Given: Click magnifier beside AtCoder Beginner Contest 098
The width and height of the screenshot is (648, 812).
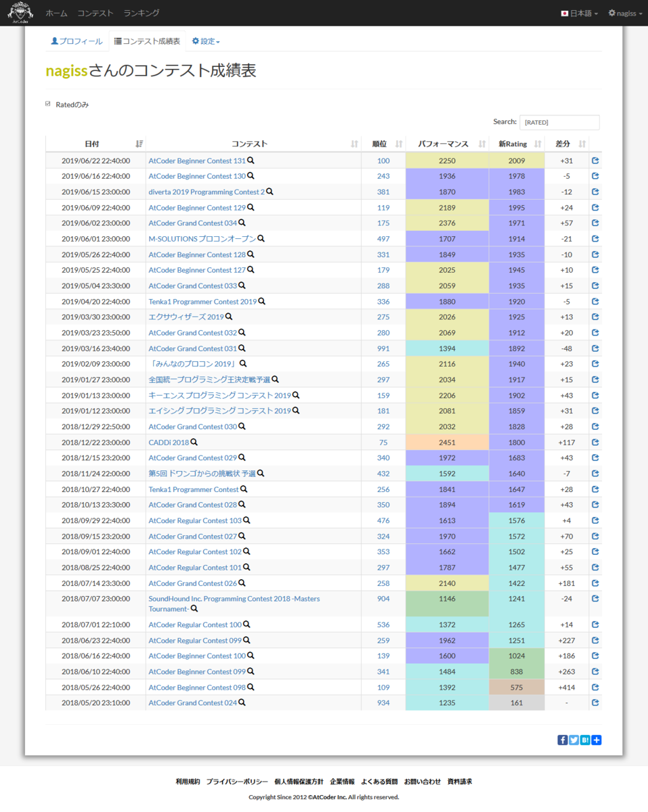Looking at the screenshot, I should [x=251, y=687].
